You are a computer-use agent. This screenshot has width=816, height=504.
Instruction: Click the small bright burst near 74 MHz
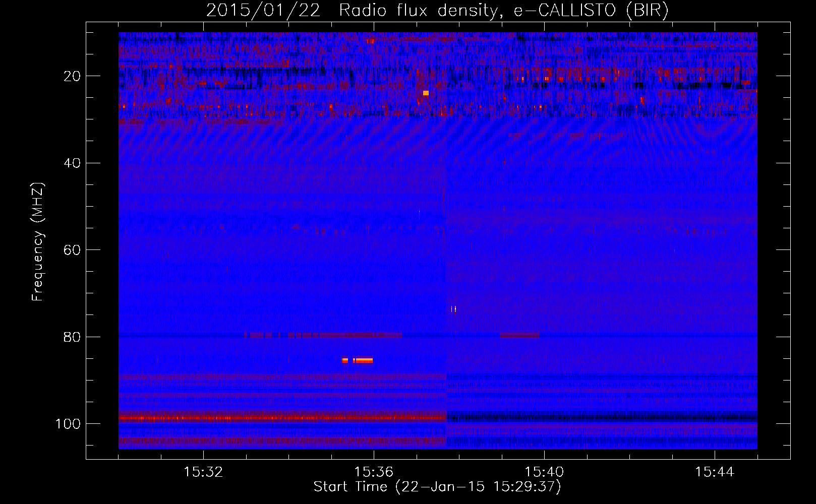pos(453,309)
